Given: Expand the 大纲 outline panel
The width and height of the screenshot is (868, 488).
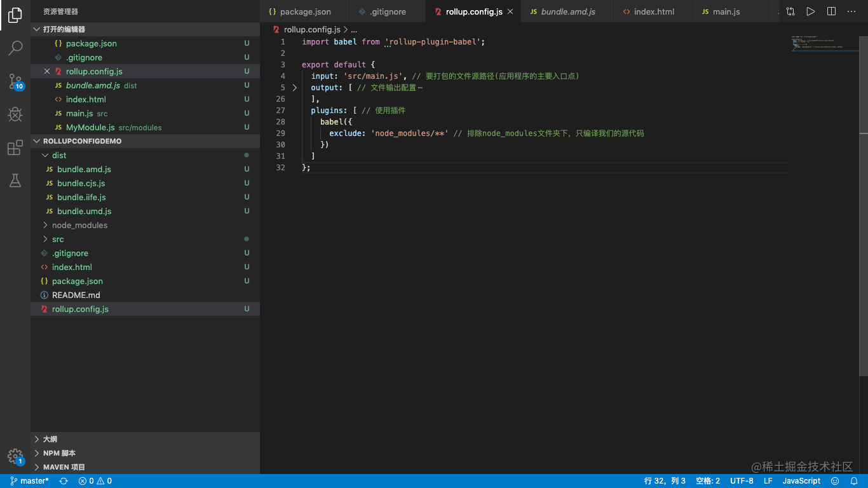Looking at the screenshot, I should [145, 439].
